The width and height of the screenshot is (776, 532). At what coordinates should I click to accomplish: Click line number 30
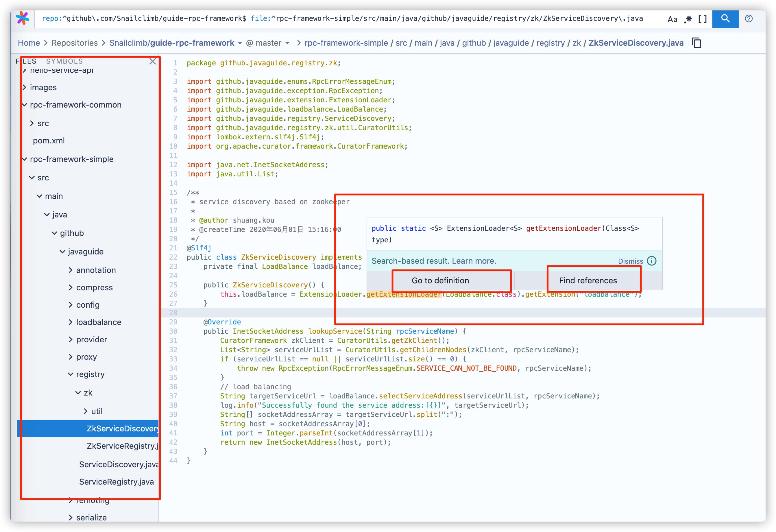(173, 331)
